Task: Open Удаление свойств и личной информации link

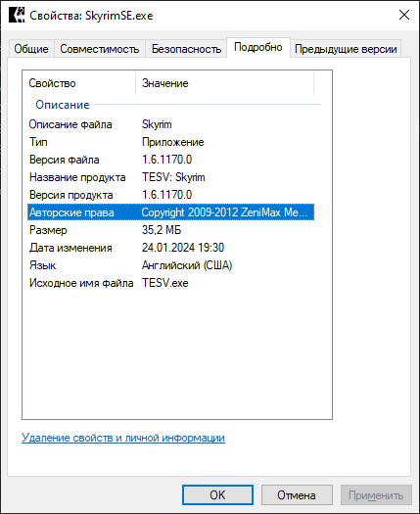Action: pos(123,438)
